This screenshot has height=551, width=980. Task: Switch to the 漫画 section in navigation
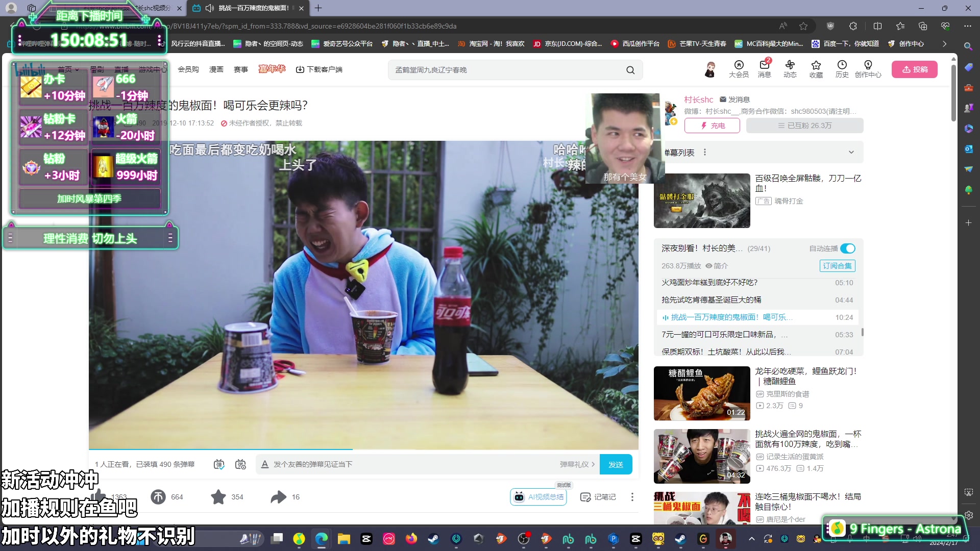point(216,69)
